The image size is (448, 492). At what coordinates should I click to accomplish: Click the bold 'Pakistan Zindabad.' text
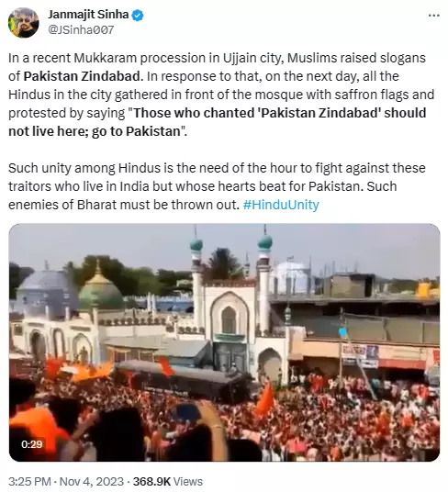click(84, 76)
